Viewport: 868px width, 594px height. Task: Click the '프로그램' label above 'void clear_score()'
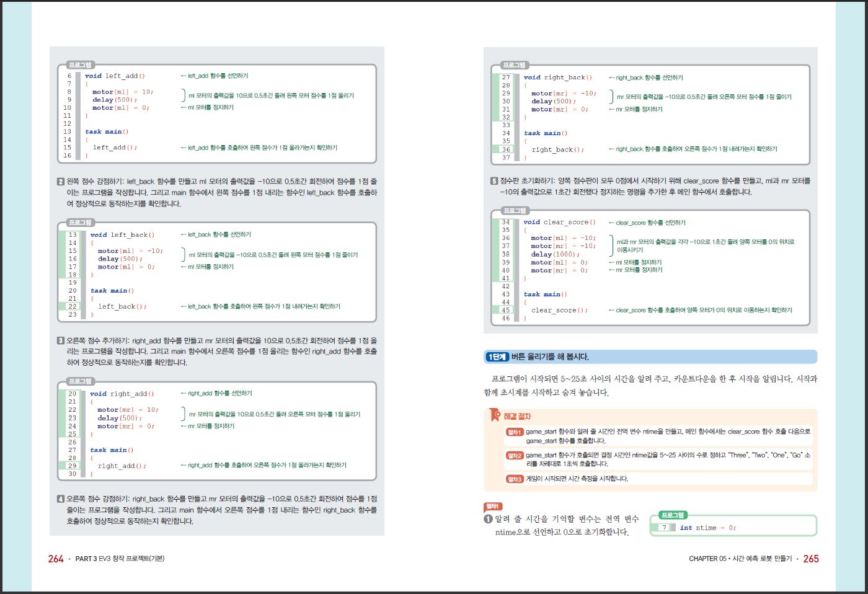[515, 210]
